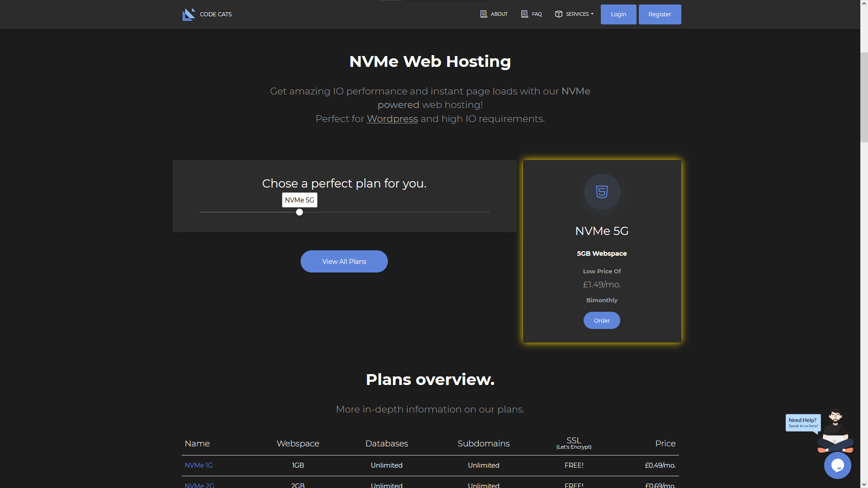Click the CODE CATS brand text
The image size is (868, 488).
[216, 14]
